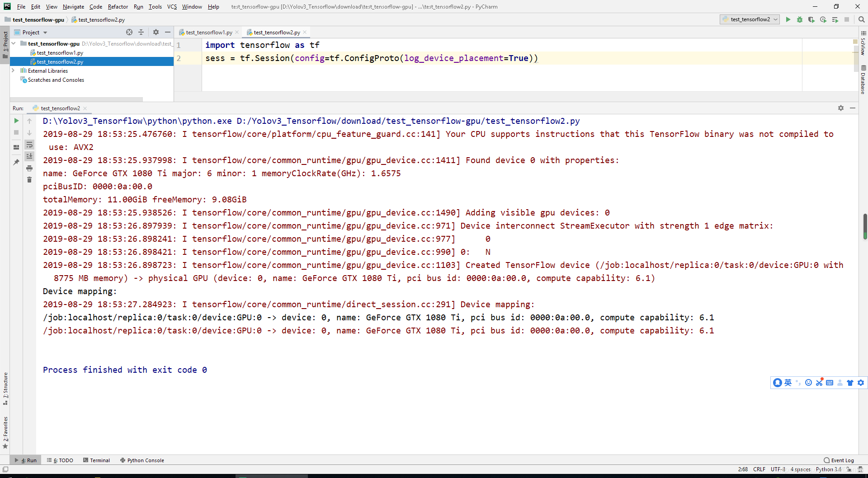Viewport: 868px width, 478px height.
Task: Hide the Project panel with minus icon
Action: (x=168, y=32)
